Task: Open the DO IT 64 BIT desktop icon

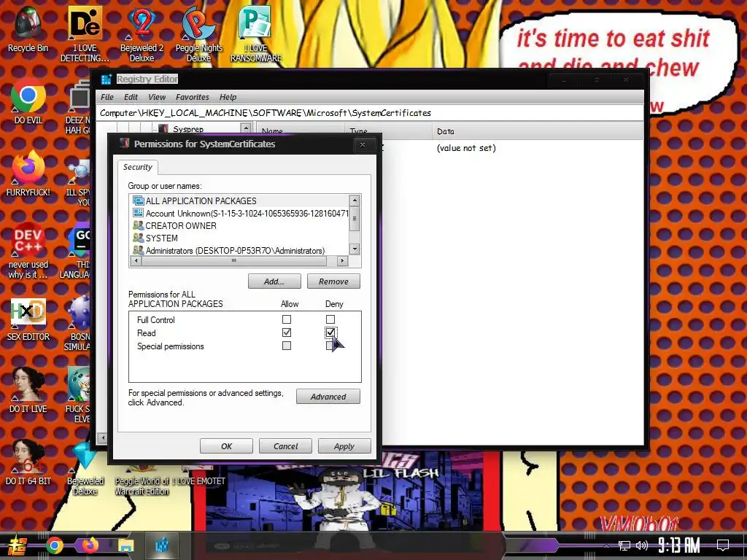Action: click(28, 462)
